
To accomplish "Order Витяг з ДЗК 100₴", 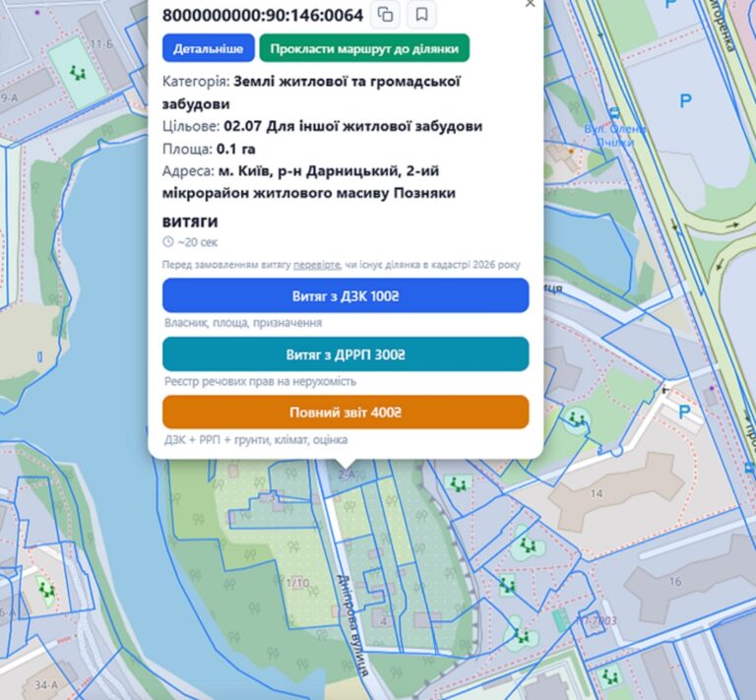I will (x=346, y=295).
